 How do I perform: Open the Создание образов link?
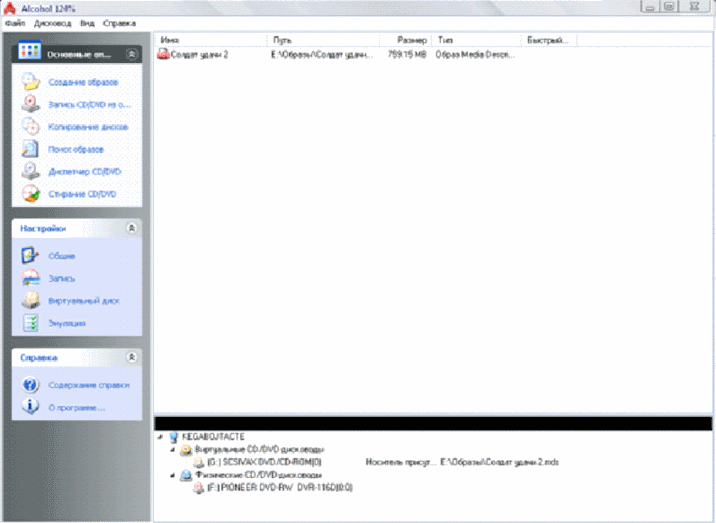(x=83, y=82)
